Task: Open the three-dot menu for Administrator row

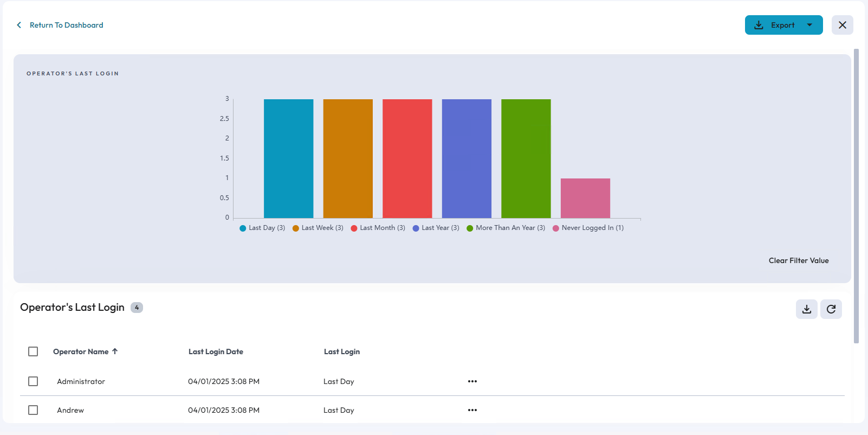Action: point(472,381)
